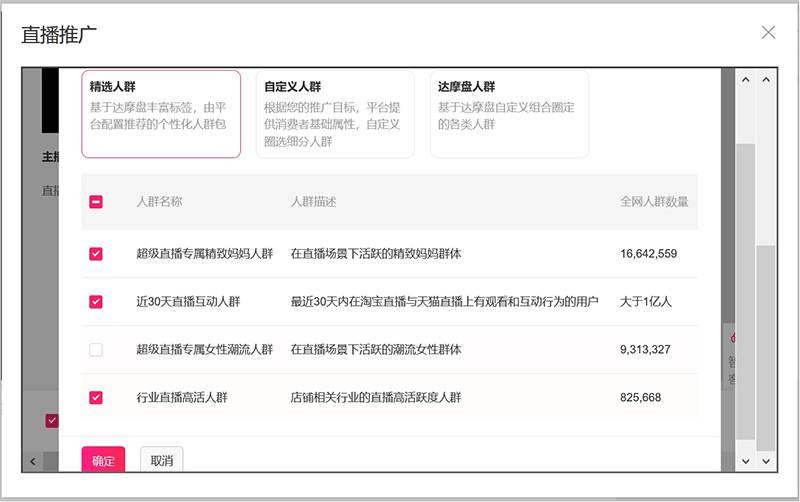Uncheck 超级直播专属精致妈妈人群
Screen dimensions: 800x502
tap(96, 254)
